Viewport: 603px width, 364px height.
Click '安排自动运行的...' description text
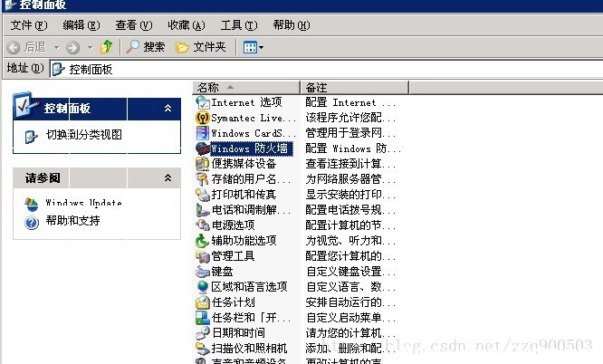tap(350, 302)
